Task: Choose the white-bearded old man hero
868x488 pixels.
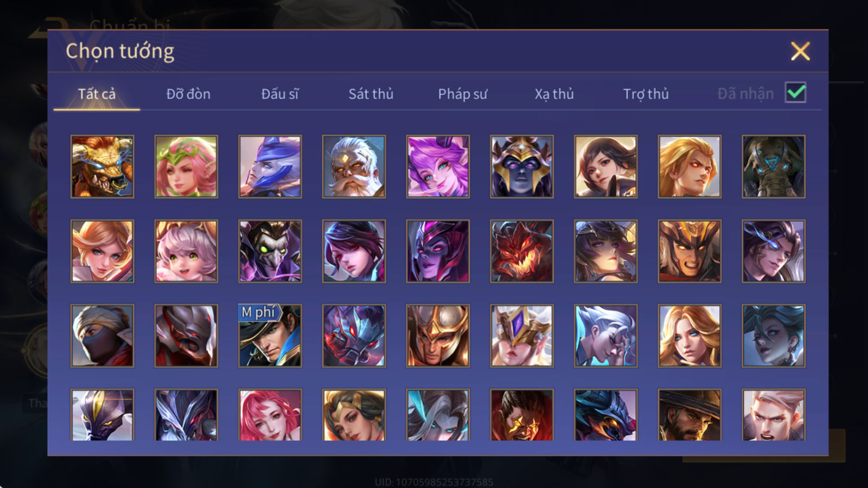Action: point(354,166)
